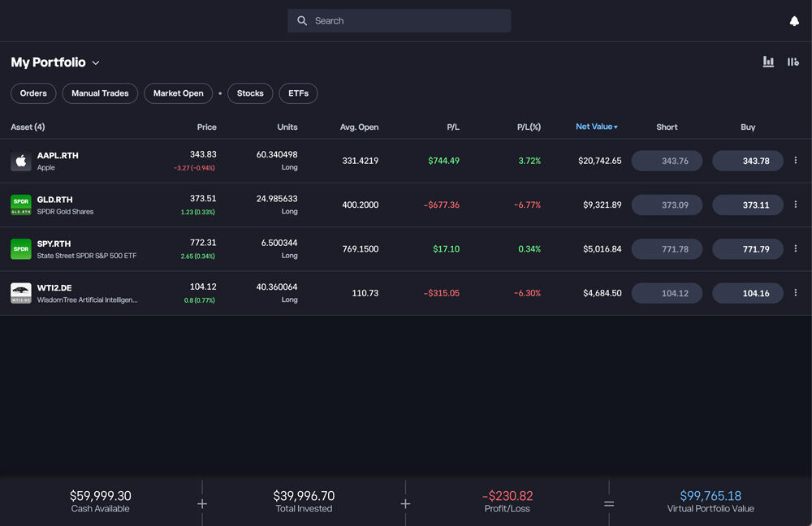Buy GLD.RTH at 373.11

(748, 205)
